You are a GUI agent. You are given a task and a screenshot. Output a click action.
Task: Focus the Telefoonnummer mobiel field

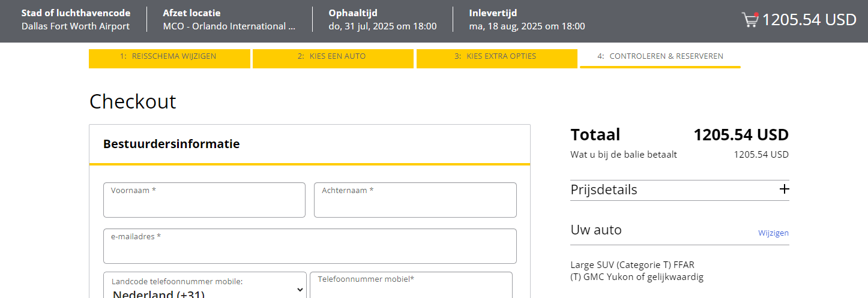[411, 289]
